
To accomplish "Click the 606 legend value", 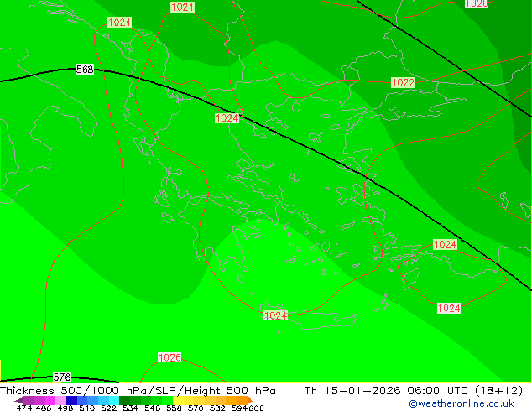I will [x=256, y=408].
